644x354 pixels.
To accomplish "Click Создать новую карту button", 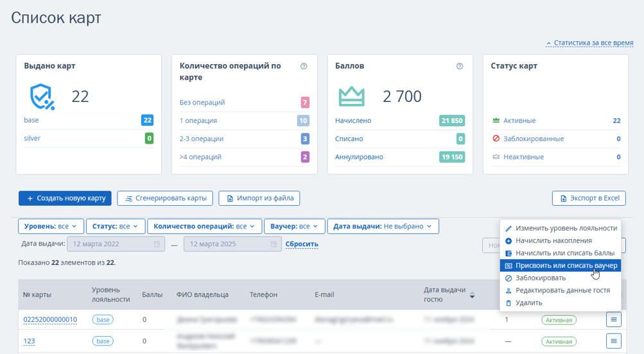I will (x=65, y=198).
